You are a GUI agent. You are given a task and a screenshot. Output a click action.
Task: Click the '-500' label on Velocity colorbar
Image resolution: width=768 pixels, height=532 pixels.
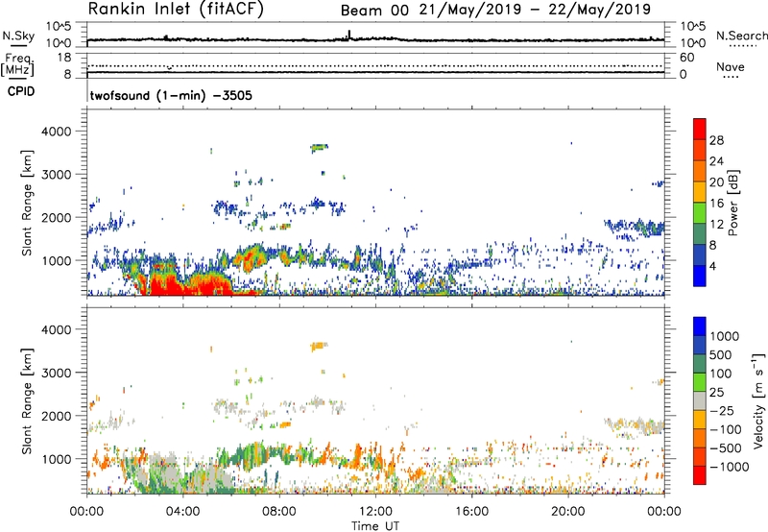tap(726, 447)
